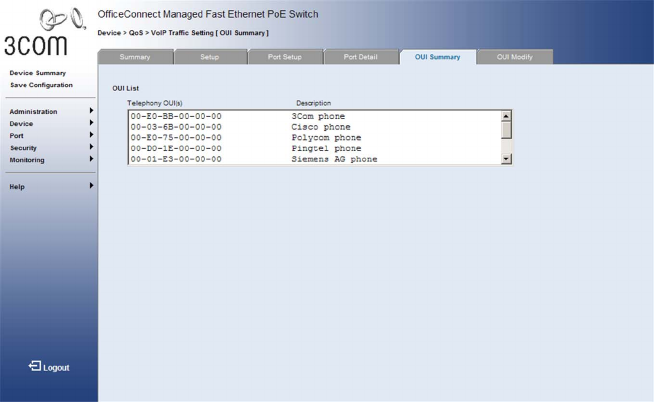Image resolution: width=654 pixels, height=402 pixels.
Task: Open the Help menu
Action: coord(17,187)
